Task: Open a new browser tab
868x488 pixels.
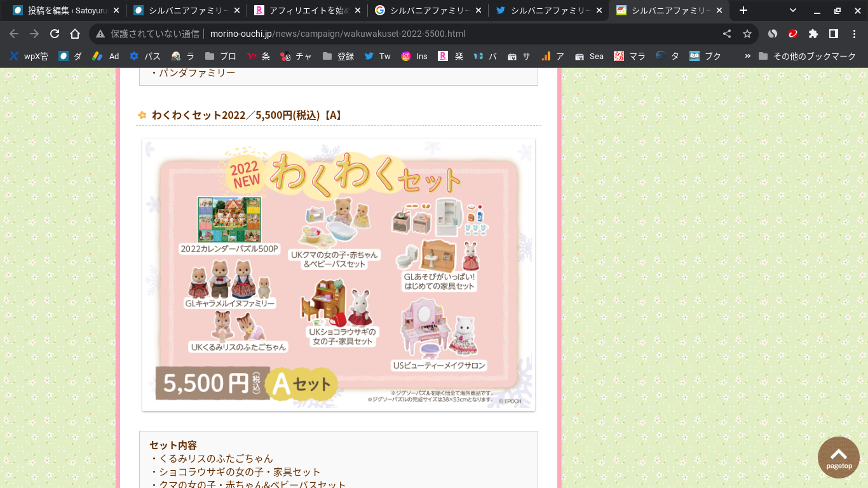Action: [x=743, y=10]
